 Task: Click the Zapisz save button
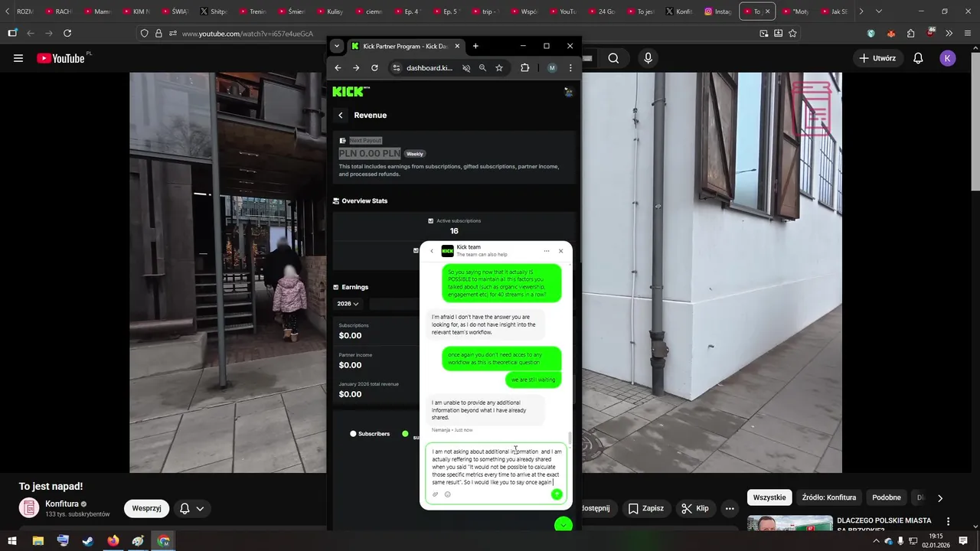point(645,508)
